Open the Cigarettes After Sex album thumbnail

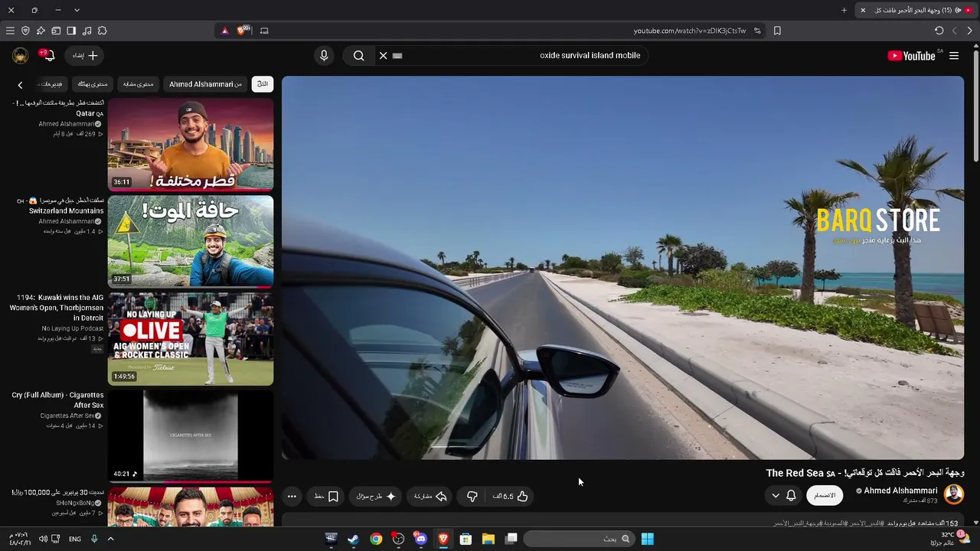[x=191, y=436]
